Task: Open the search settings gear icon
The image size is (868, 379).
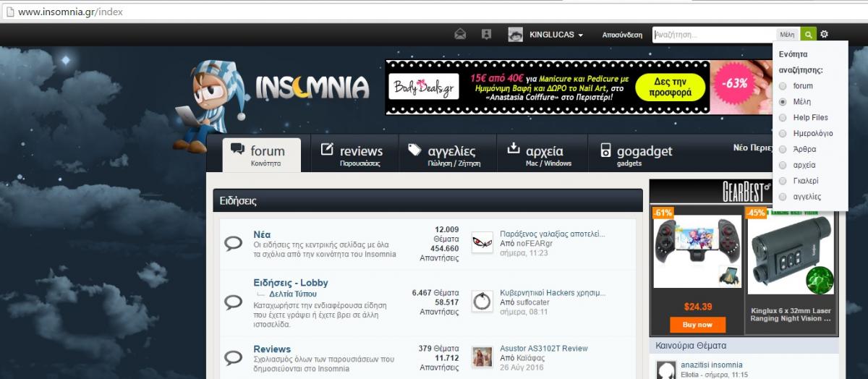Action: point(825,34)
